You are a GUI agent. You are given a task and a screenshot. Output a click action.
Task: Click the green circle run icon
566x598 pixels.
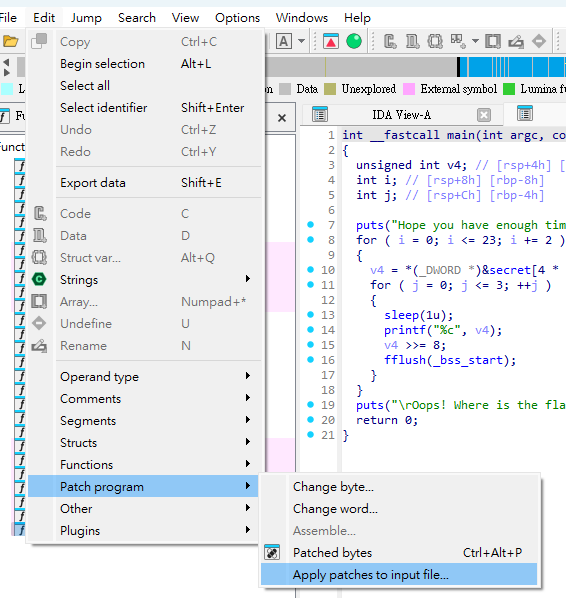354,41
